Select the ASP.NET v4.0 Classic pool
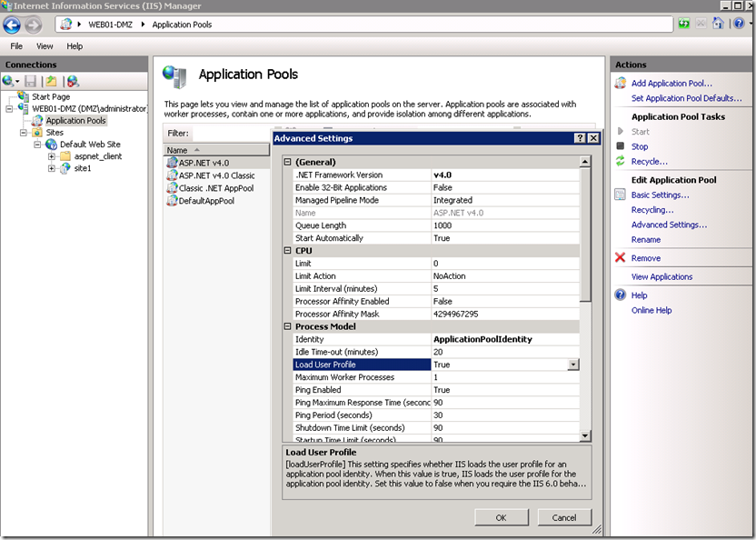 (216, 175)
